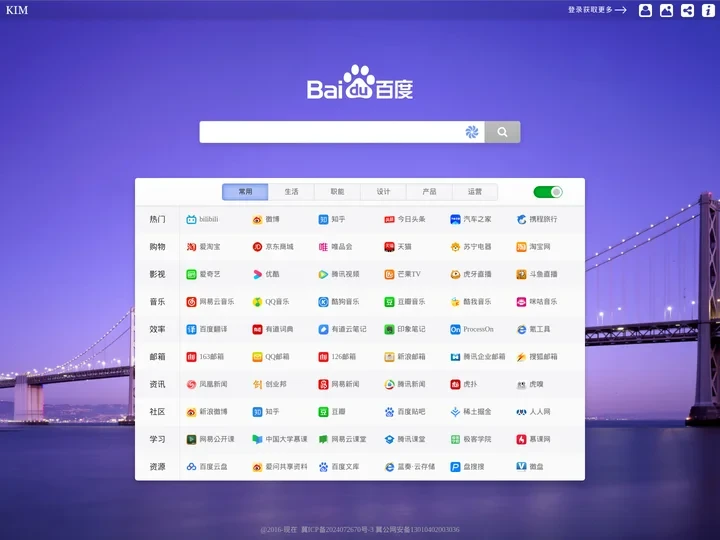Open the 优酷 icon
The image size is (720, 540).
[x=257, y=275]
